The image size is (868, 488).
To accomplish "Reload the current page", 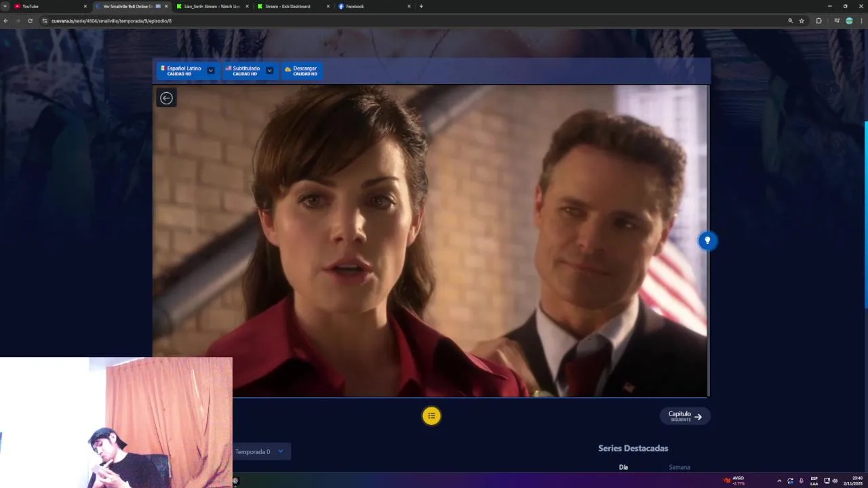I will point(30,21).
